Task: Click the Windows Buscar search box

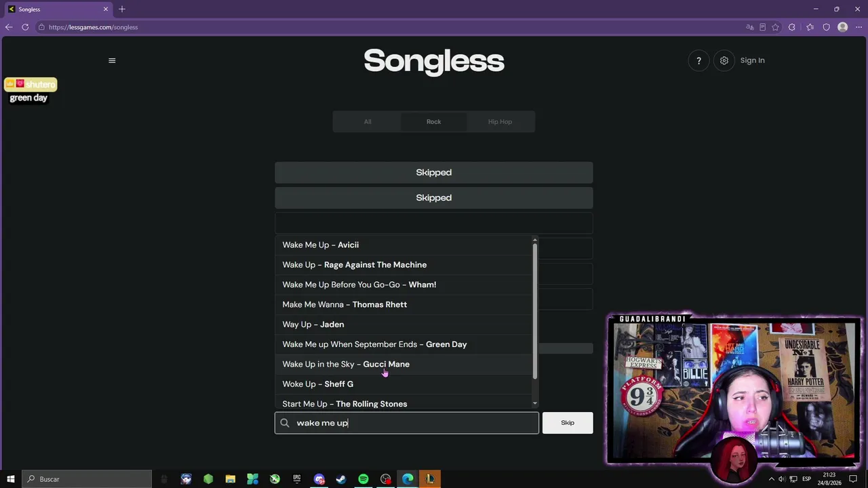Action: tap(86, 479)
